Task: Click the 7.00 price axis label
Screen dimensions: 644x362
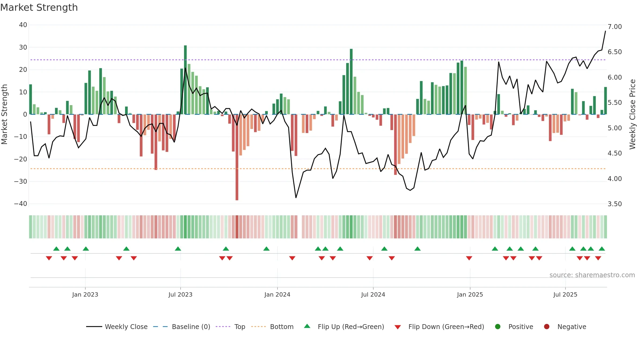Action: (615, 27)
